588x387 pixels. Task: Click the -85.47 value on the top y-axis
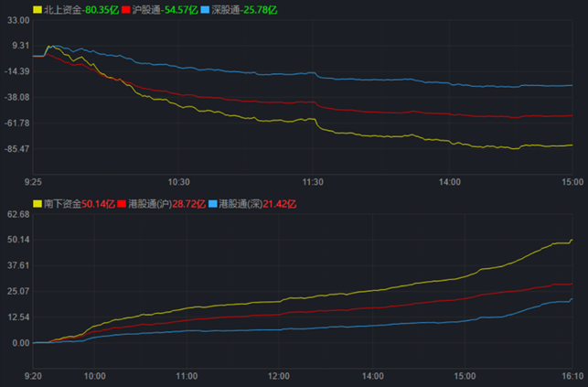pos(17,148)
